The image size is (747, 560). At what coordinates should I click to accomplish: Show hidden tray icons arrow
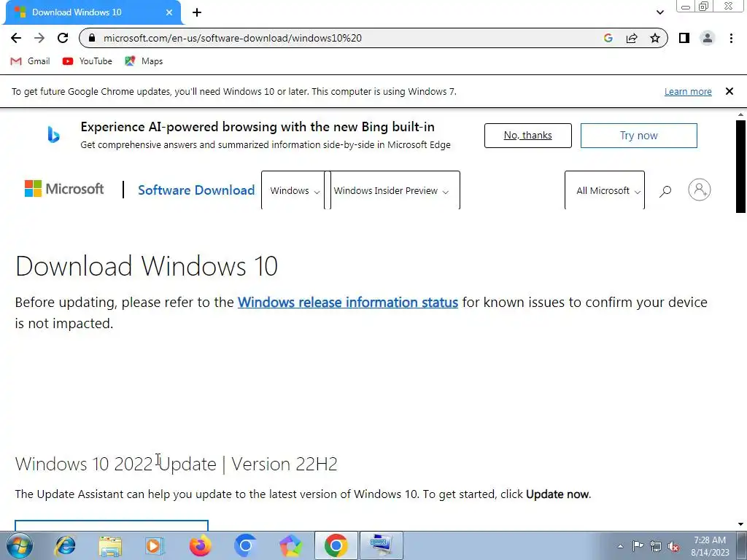620,546
